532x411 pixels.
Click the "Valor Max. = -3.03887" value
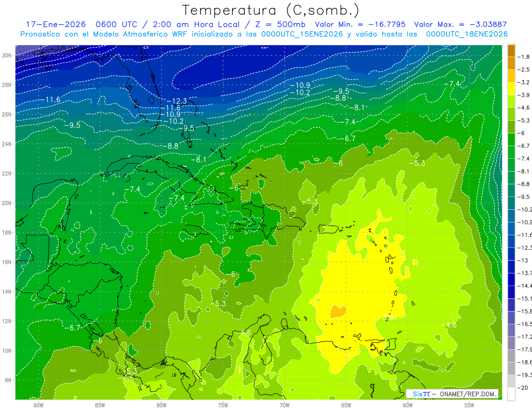tap(460, 24)
